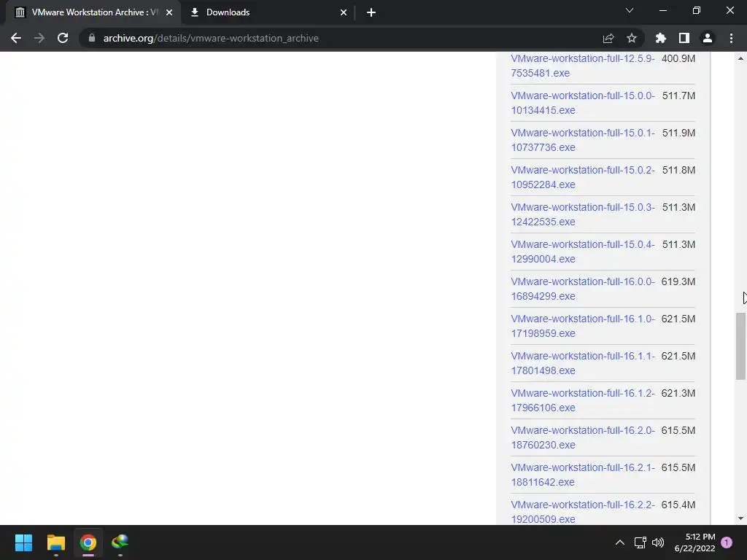Click the page scrollbar thumb
This screenshot has width=747, height=560.
[740, 346]
